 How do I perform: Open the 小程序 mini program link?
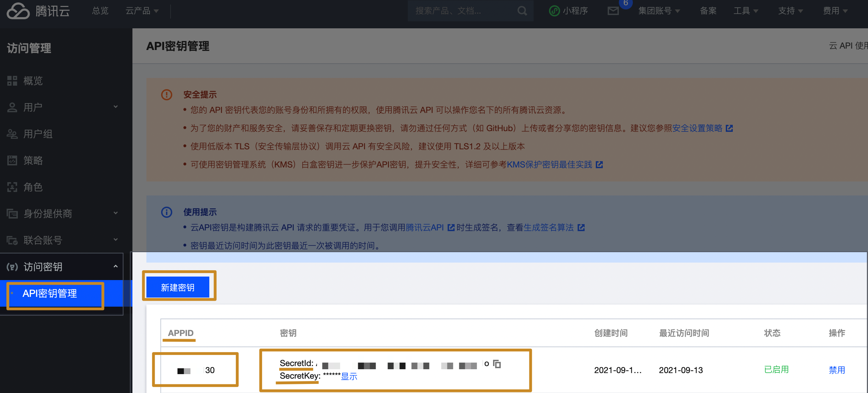(569, 11)
